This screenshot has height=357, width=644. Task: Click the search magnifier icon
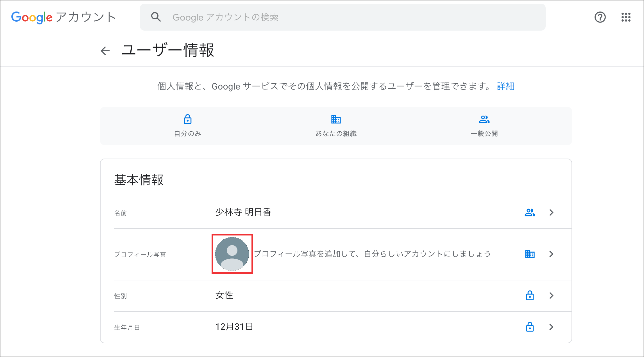coord(156,17)
